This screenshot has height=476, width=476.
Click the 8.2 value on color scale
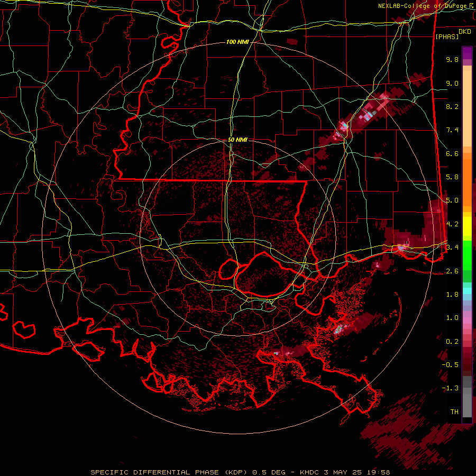[x=452, y=106]
